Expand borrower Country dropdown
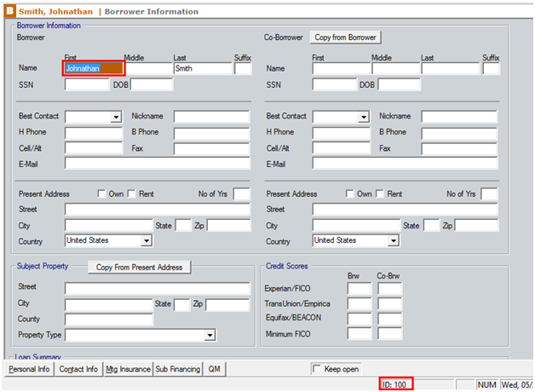Screen dimensions: 535x392 click(147, 241)
